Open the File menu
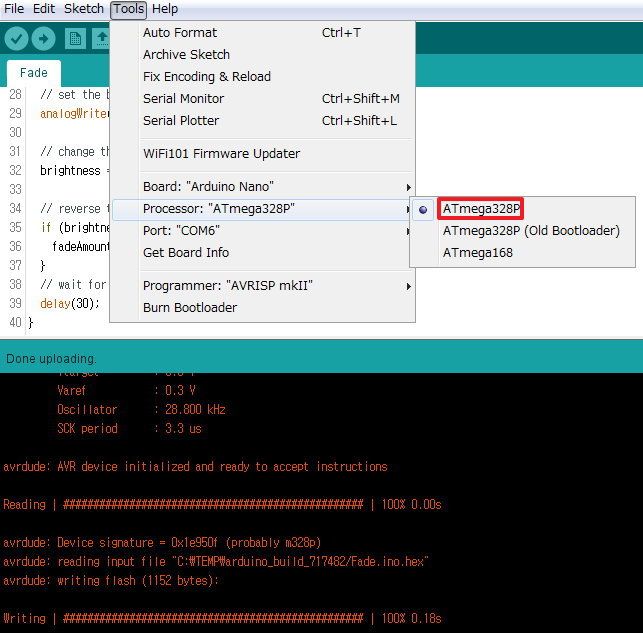Image resolution: width=643 pixels, height=633 pixels. 14,9
